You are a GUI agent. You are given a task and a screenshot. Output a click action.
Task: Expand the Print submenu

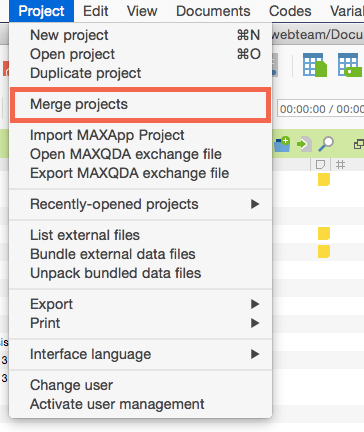click(x=140, y=323)
